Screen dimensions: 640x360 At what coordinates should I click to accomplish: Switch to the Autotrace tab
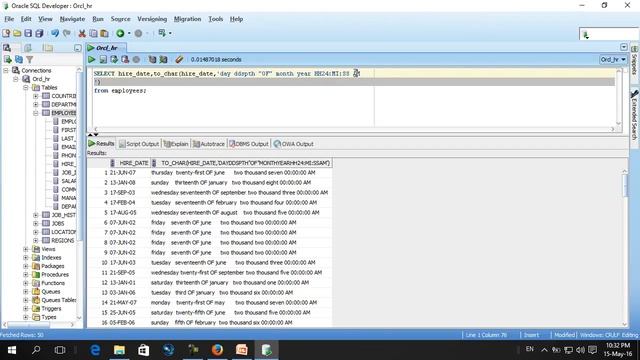(x=209, y=144)
